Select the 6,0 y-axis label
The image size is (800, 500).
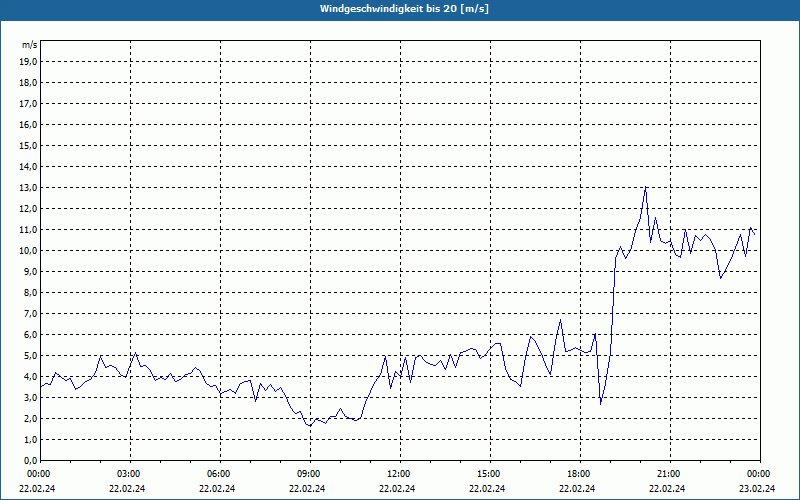pos(30,335)
